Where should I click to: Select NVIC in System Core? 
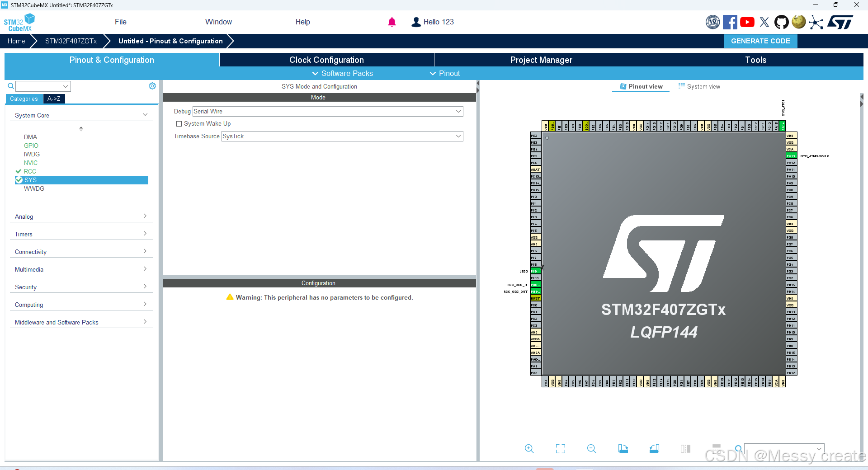tap(31, 163)
